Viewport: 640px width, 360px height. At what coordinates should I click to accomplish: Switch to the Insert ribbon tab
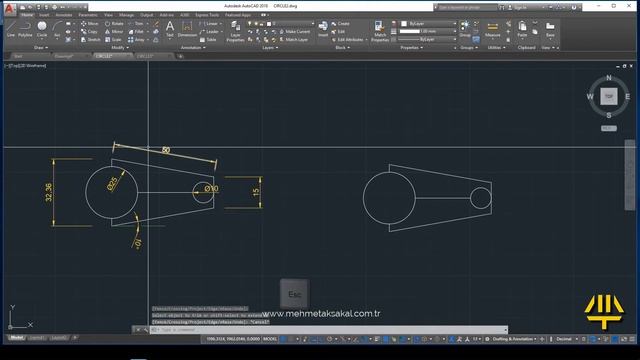point(44,15)
